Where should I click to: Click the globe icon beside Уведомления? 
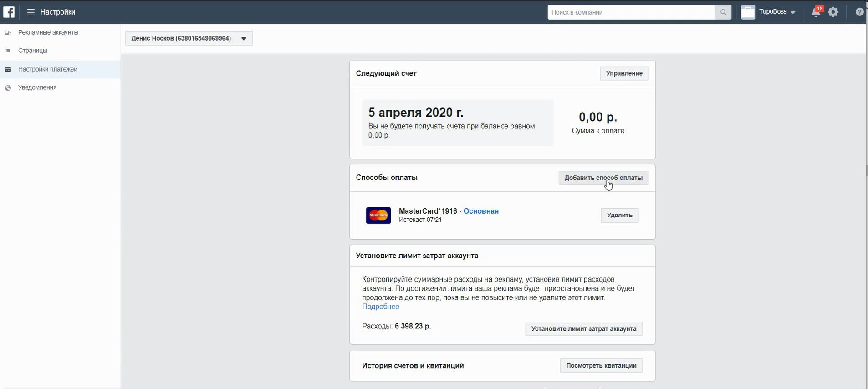8,88
